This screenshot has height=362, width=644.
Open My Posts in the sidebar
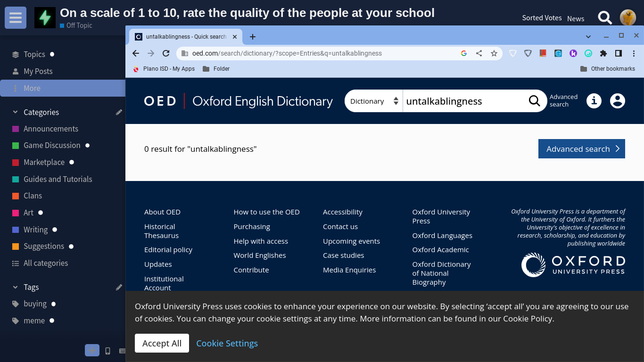coord(38,71)
